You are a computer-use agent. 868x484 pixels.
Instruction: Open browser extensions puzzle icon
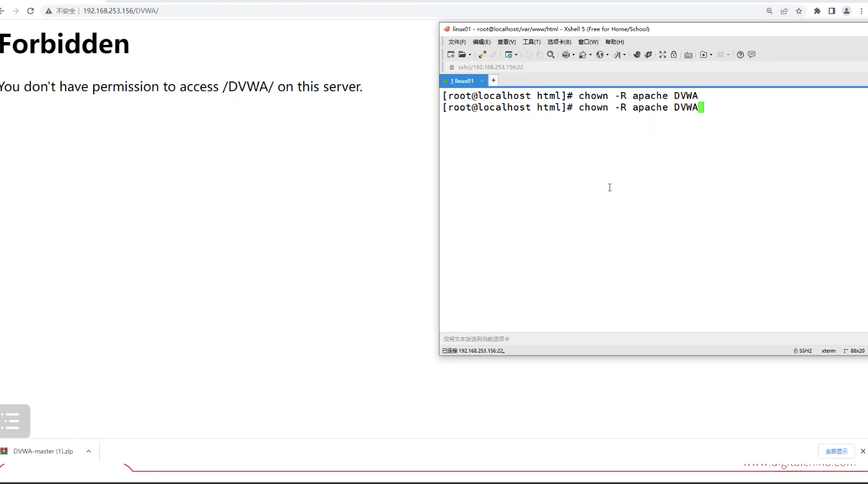(x=817, y=11)
